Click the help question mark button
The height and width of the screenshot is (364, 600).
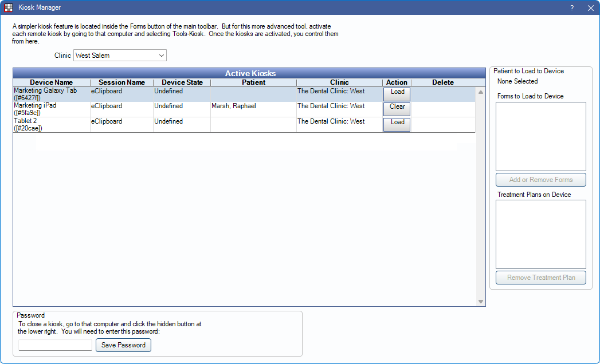point(571,8)
